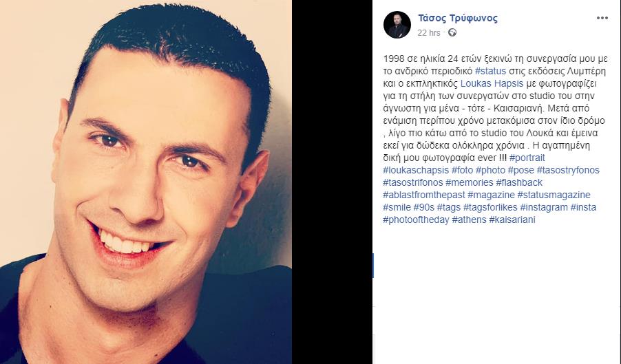Click the #kaisariani hashtag
This screenshot has height=364, width=621.
pyautogui.click(x=512, y=220)
